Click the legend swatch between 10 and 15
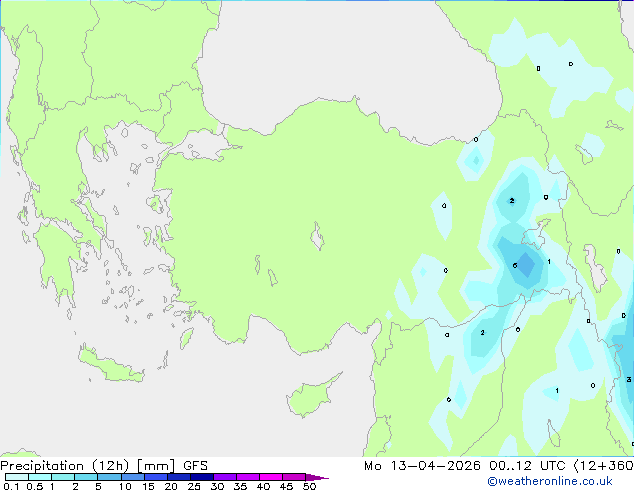Image resolution: width=634 pixels, height=490 pixels. [x=133, y=477]
